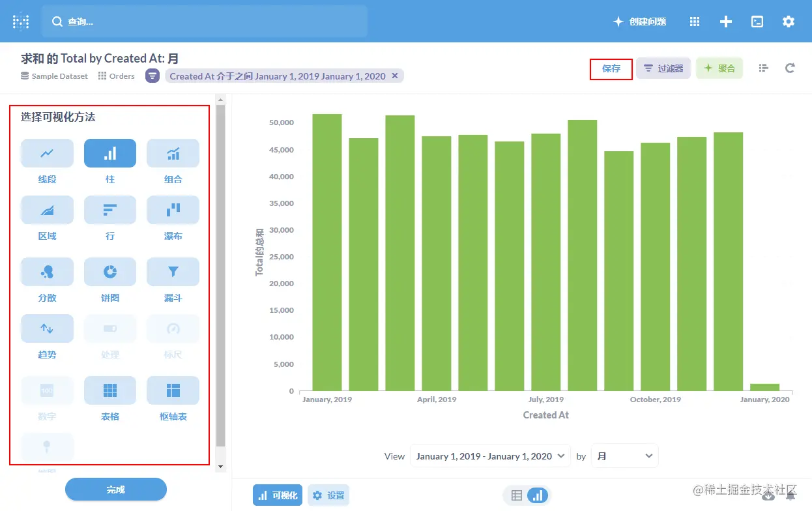Open the 月 grouping dropdown
Screen dimensions: 812x511
pos(624,456)
